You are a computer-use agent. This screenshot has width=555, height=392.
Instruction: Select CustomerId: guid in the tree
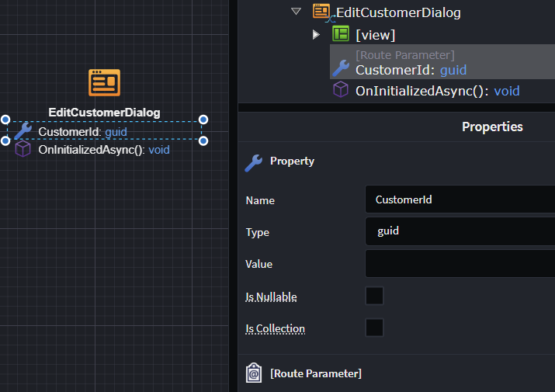pos(411,69)
